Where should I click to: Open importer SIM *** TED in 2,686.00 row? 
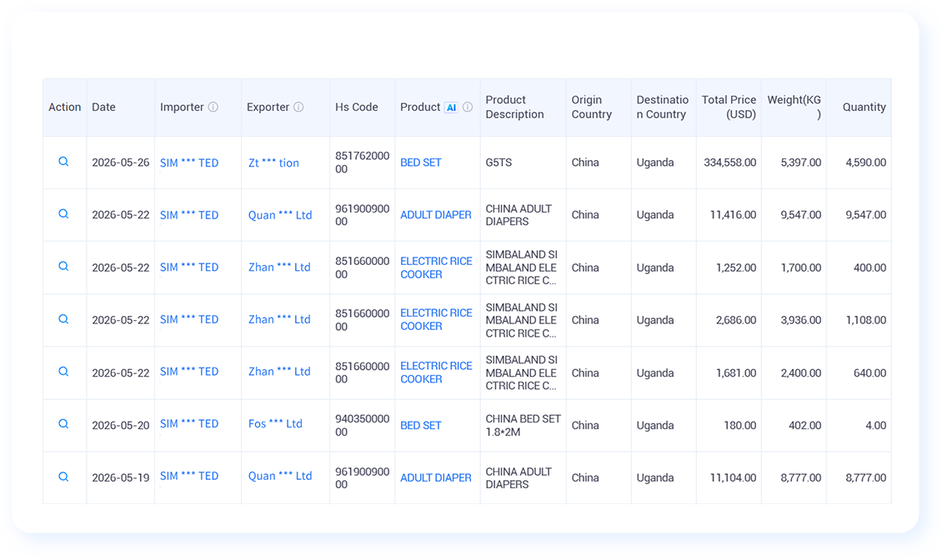[189, 320]
